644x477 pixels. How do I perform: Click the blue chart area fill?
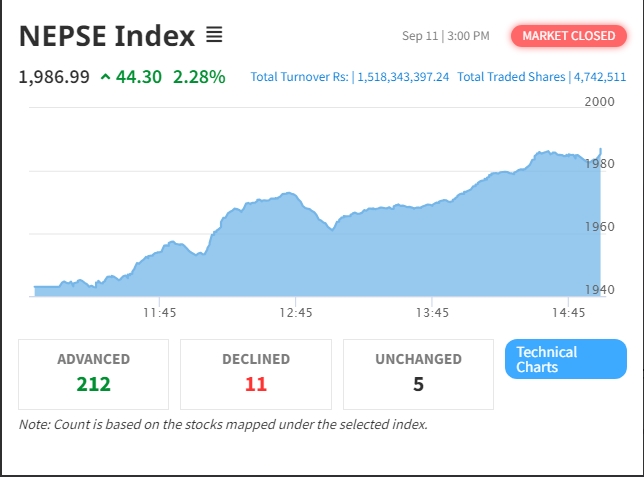(400, 255)
